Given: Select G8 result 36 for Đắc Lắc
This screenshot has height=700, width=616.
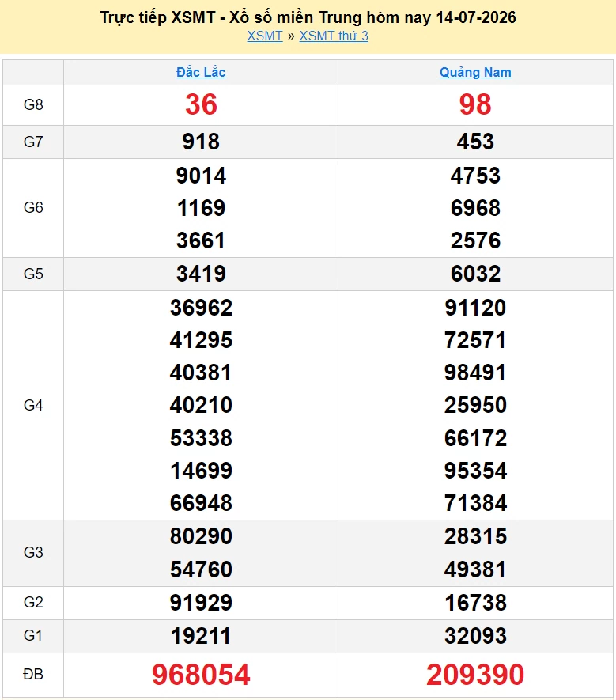Looking at the screenshot, I should click(x=202, y=104).
